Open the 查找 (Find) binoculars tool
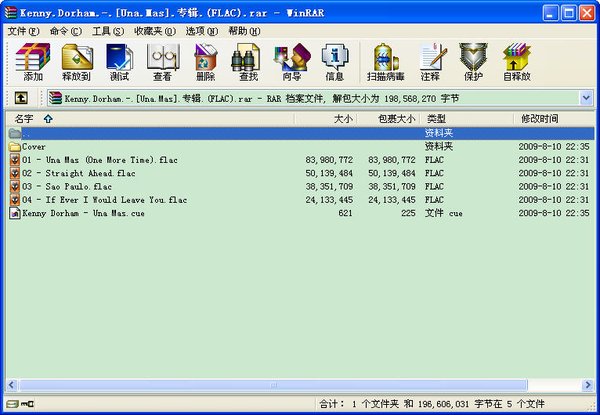The height and width of the screenshot is (415, 600). pyautogui.click(x=248, y=62)
